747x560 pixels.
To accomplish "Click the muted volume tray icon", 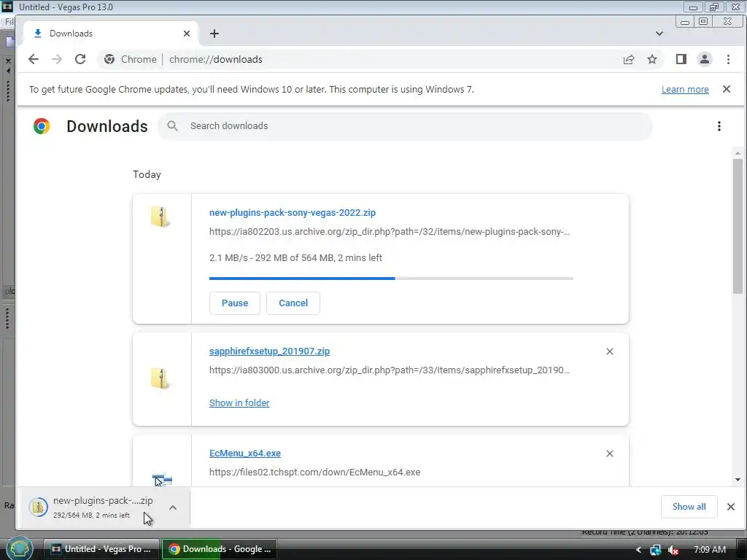I will pos(673,550).
